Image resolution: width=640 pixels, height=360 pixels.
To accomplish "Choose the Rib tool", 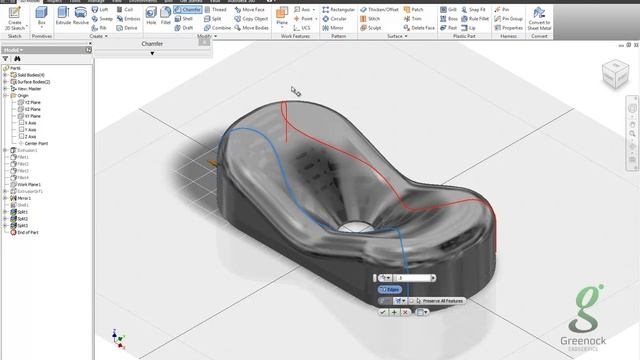I will [99, 28].
